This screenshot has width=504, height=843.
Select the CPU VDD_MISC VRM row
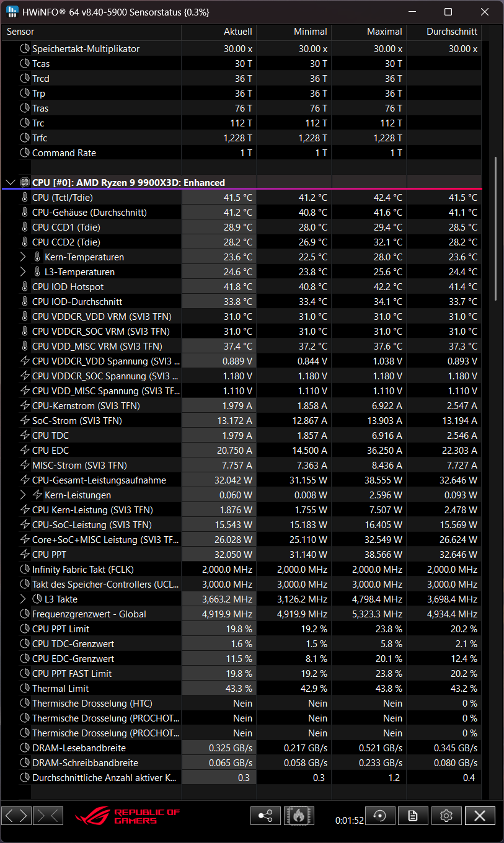point(242,346)
